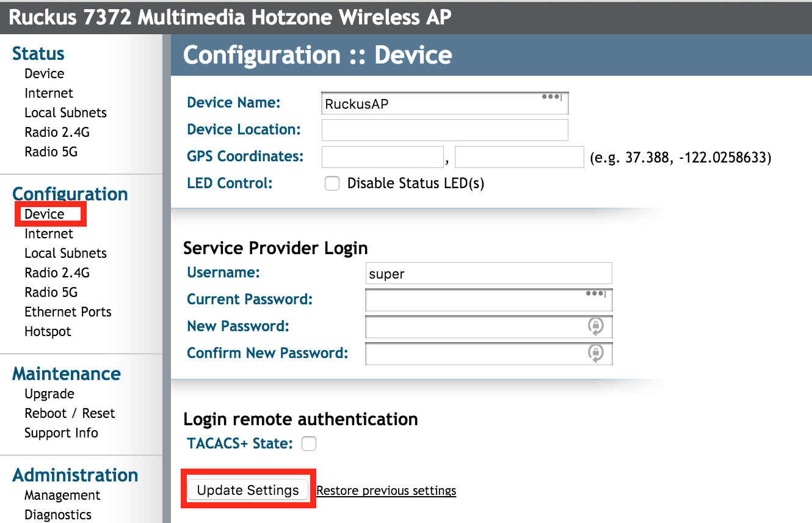Viewport: 812px width, 523px height.
Task: Focus the Current Password field
Action: (488, 300)
